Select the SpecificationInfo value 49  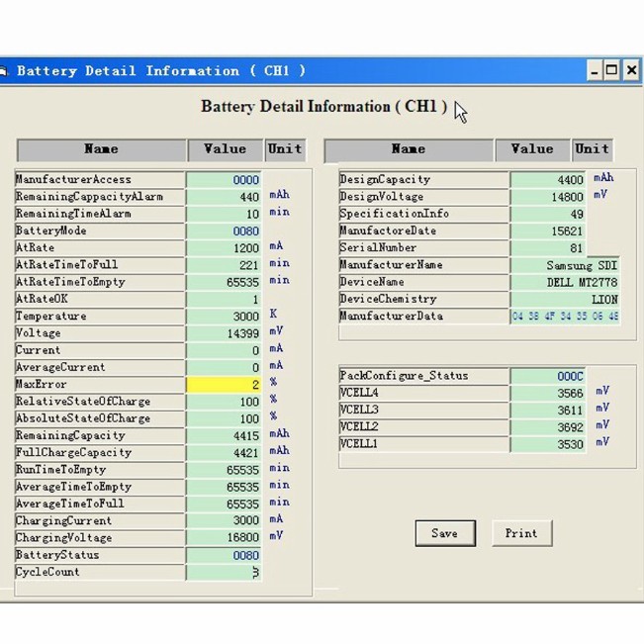(x=548, y=214)
